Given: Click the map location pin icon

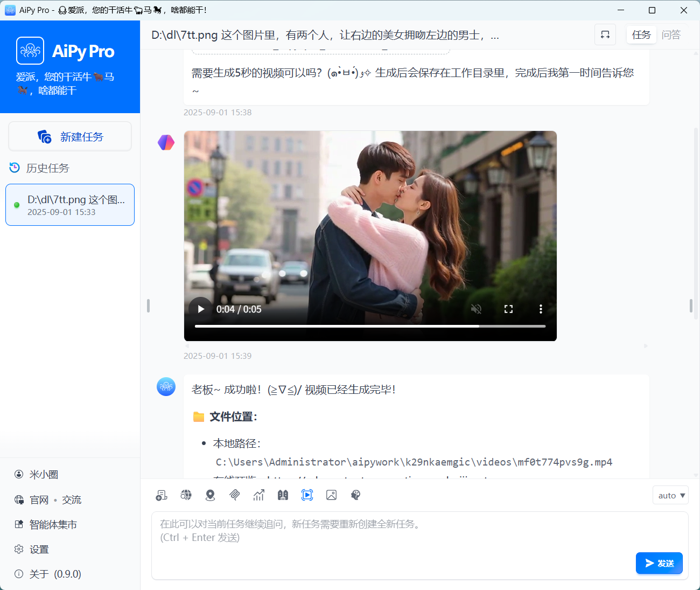Looking at the screenshot, I should click(x=211, y=495).
